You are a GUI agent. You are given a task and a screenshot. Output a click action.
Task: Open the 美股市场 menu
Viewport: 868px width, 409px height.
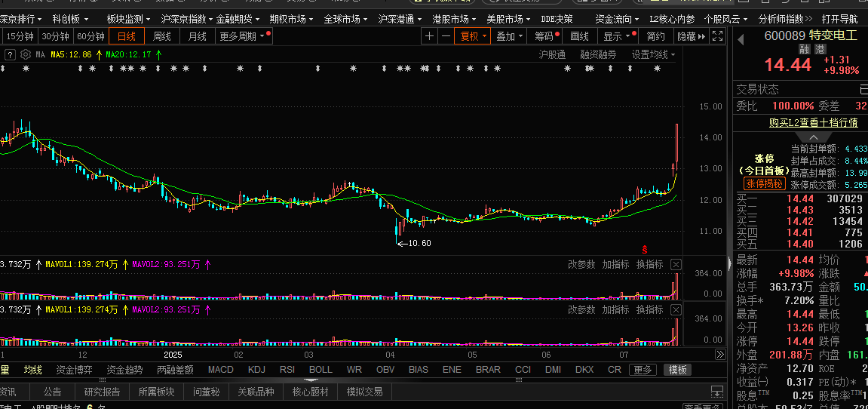[508, 19]
